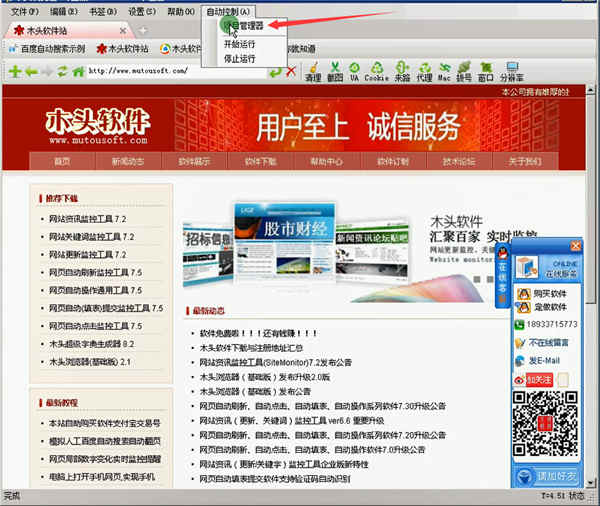Screen dimensions: 600x506
Task: Click the 添加好友 button under QR code
Action: pos(557,476)
